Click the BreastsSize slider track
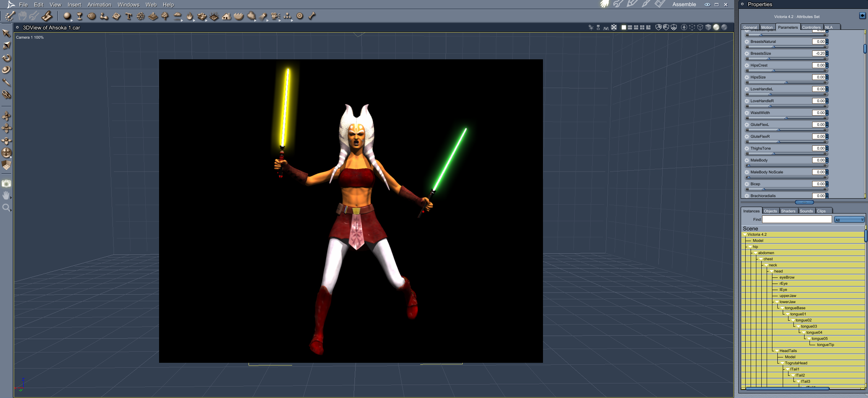Screen dimensions: 868x398 [x=786, y=59]
